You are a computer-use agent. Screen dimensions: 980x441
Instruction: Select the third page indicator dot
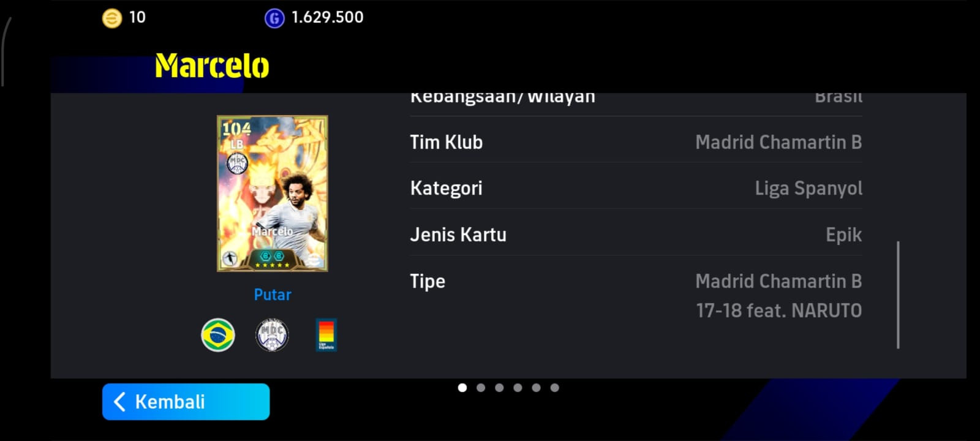(x=499, y=388)
